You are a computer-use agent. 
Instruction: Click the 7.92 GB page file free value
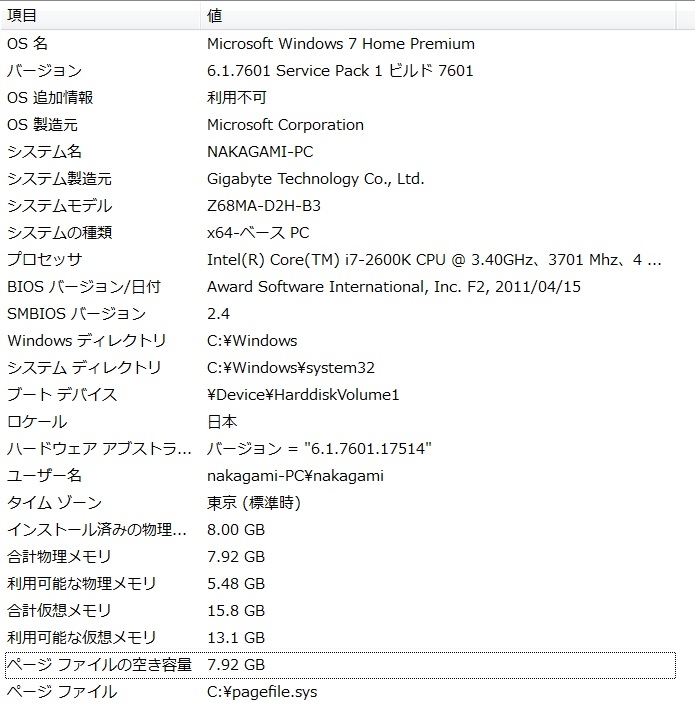click(x=236, y=666)
